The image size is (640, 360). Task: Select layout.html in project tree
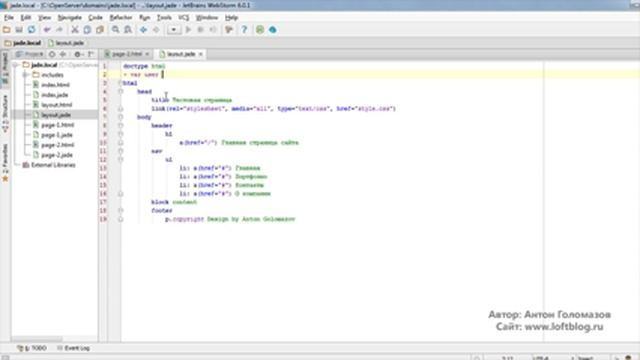pos(57,105)
